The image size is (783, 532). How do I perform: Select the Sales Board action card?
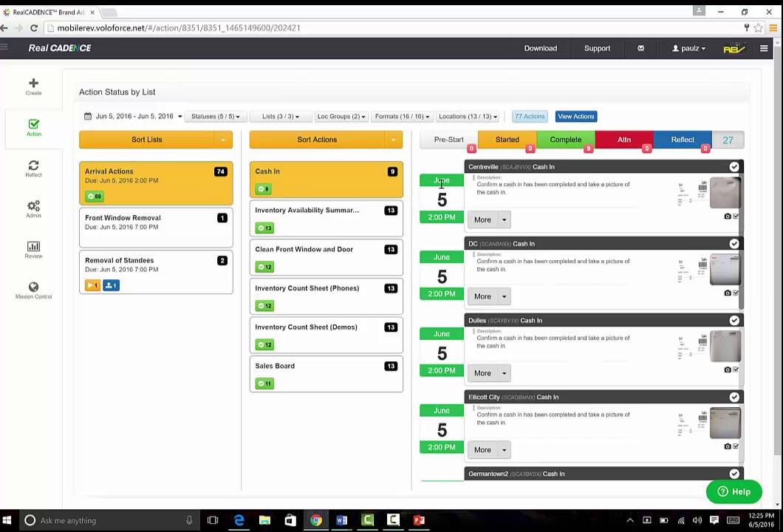point(326,374)
